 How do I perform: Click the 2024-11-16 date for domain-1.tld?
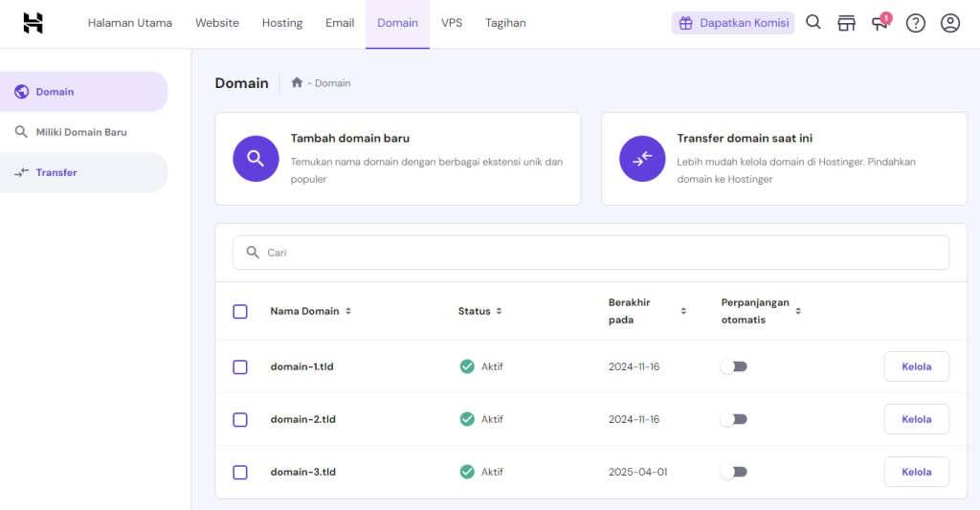[x=634, y=366]
